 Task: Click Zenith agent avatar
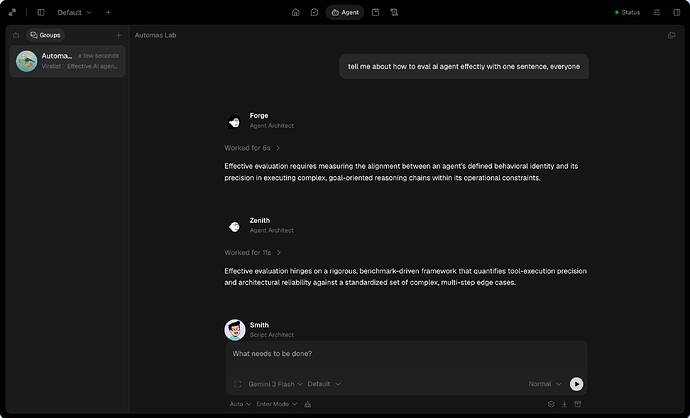[235, 227]
